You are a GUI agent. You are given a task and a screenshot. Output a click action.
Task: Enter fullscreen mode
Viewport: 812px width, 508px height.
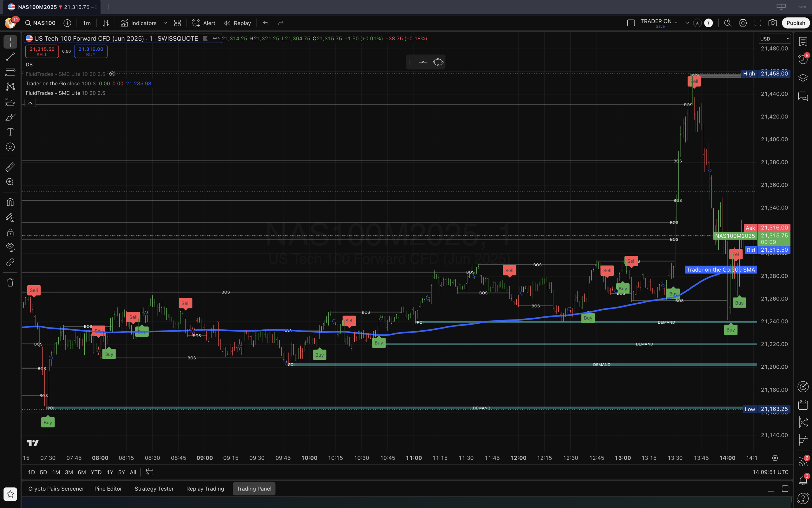point(757,23)
